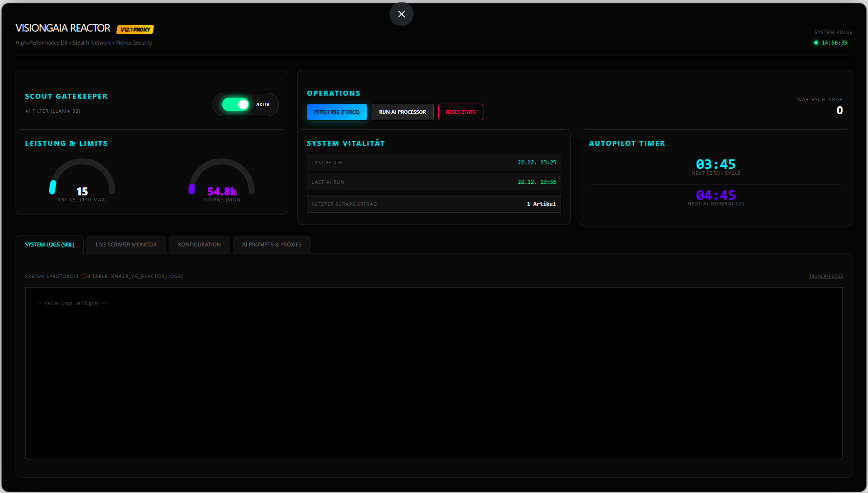The width and height of the screenshot is (868, 493).
Task: Click the NEXT AI GENERATION countdown timer
Action: (x=716, y=195)
